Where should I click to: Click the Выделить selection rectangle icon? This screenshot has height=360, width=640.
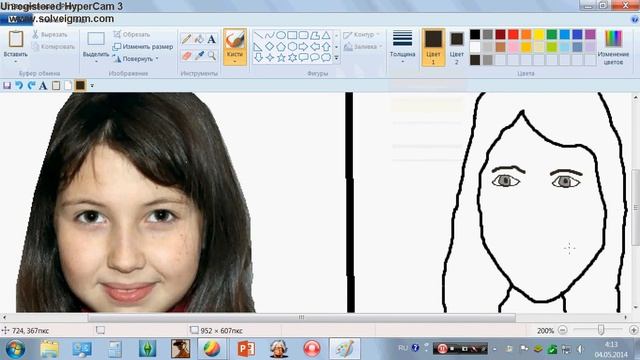pyautogui.click(x=96, y=39)
